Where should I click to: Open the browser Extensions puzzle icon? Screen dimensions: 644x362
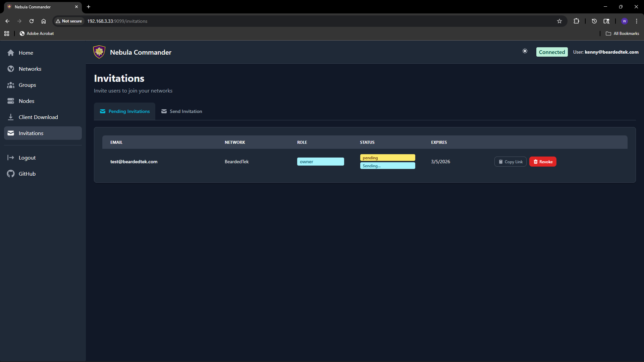(576, 21)
